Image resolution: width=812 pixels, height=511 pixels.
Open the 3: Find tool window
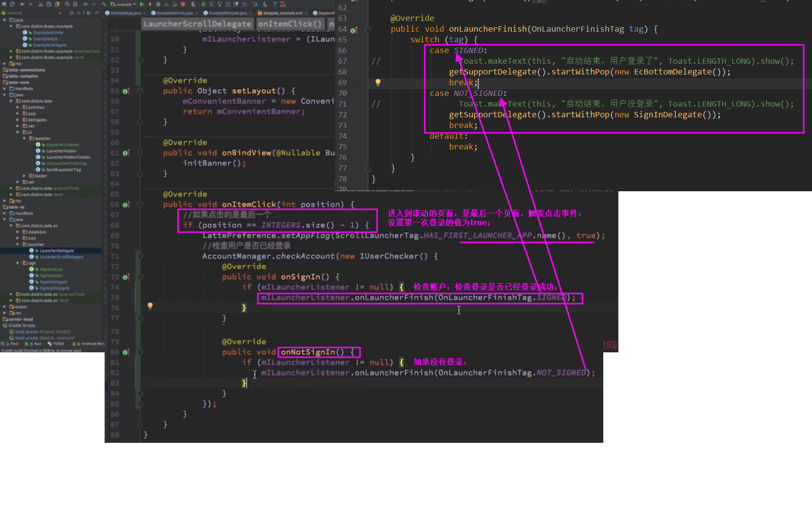(10, 344)
